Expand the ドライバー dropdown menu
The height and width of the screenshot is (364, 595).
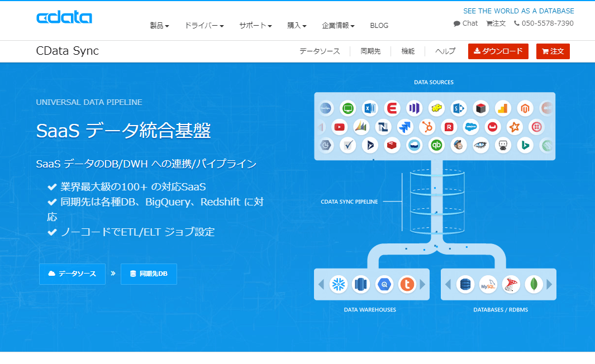coord(204,26)
